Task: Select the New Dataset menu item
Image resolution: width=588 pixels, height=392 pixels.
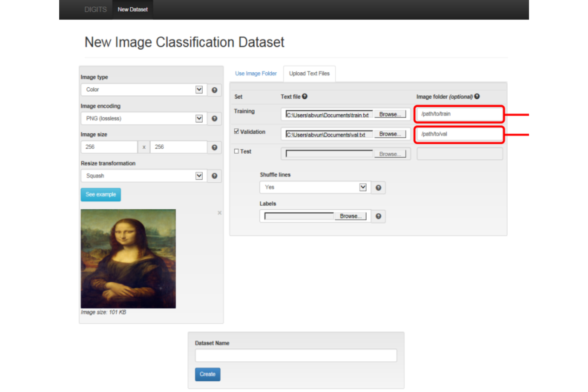Action: tap(132, 10)
